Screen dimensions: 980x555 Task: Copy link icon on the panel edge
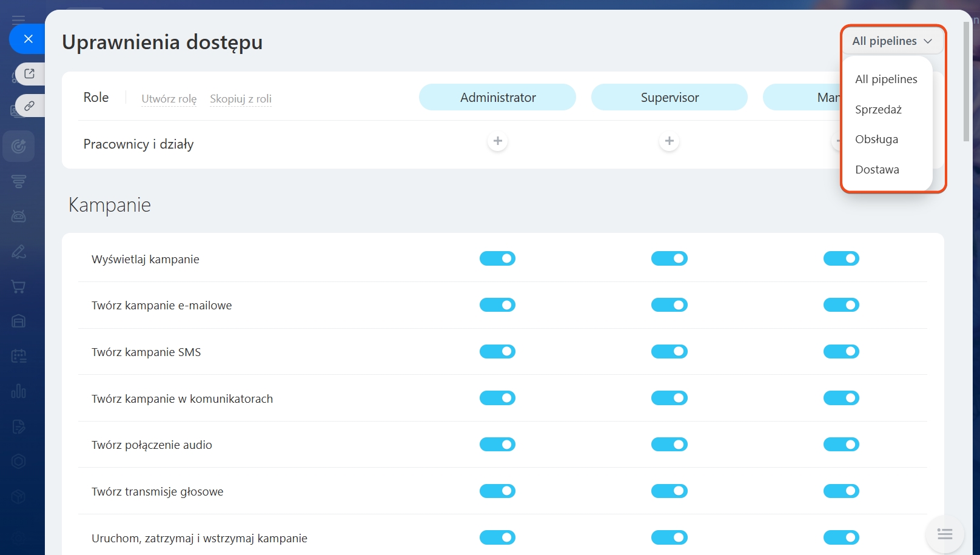[x=29, y=106]
